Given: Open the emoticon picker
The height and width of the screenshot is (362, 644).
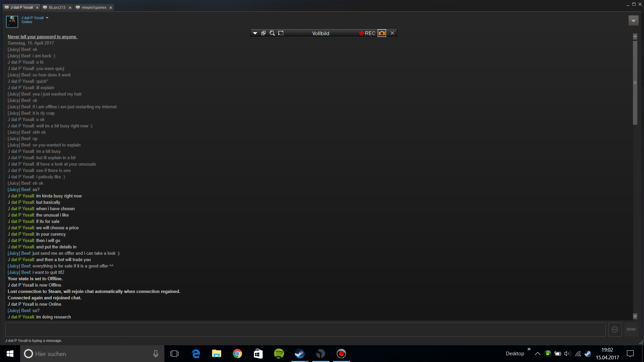Looking at the screenshot, I should (x=615, y=329).
